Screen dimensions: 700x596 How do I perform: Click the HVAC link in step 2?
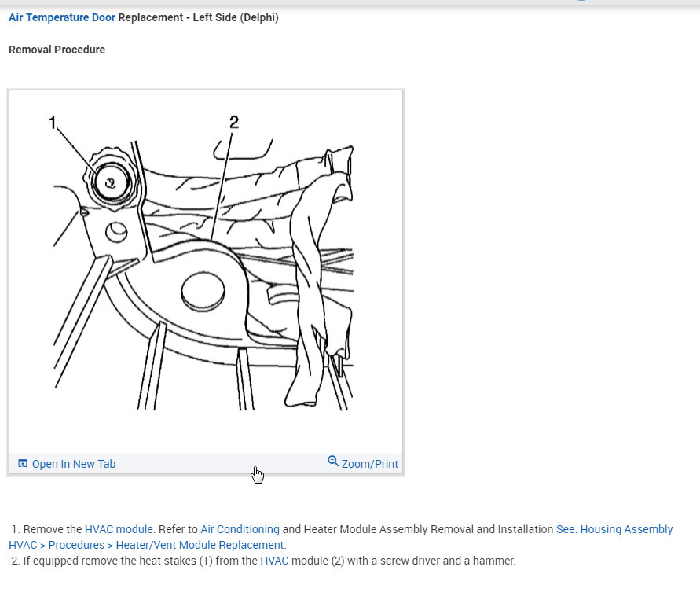274,561
